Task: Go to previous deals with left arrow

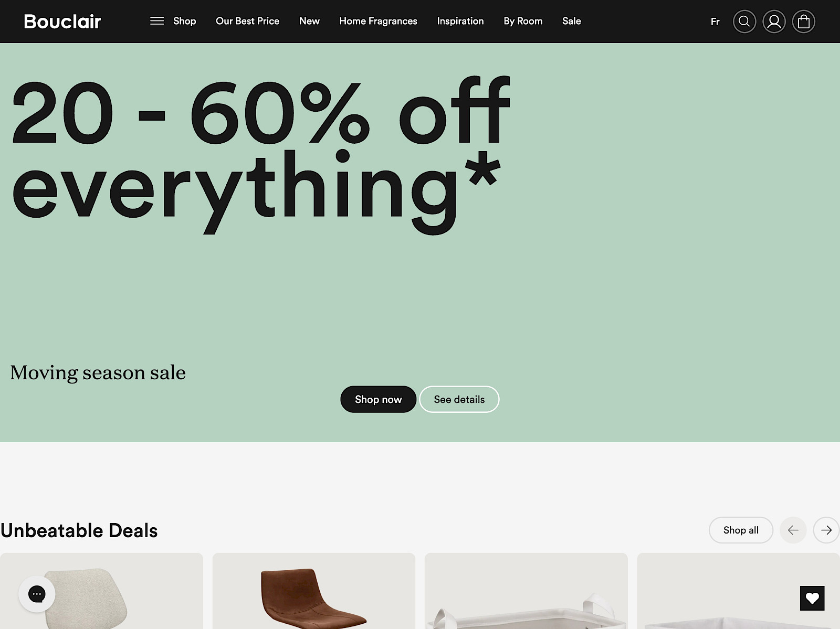Action: 793,530
